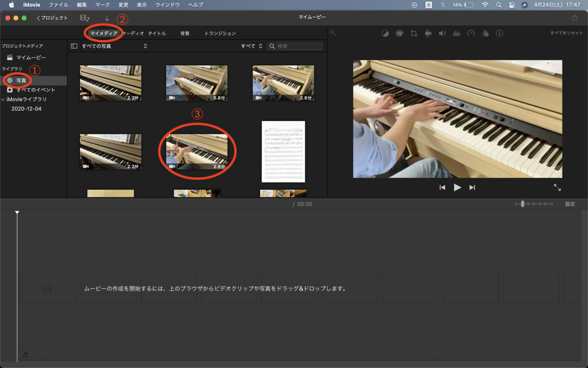
Task: Open the ウインドウ menu
Action: point(168,5)
